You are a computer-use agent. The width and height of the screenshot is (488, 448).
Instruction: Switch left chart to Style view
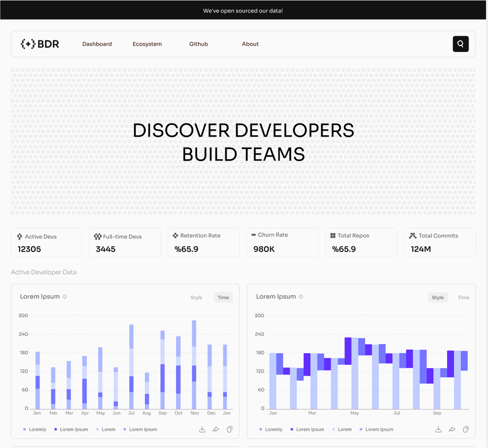point(196,297)
